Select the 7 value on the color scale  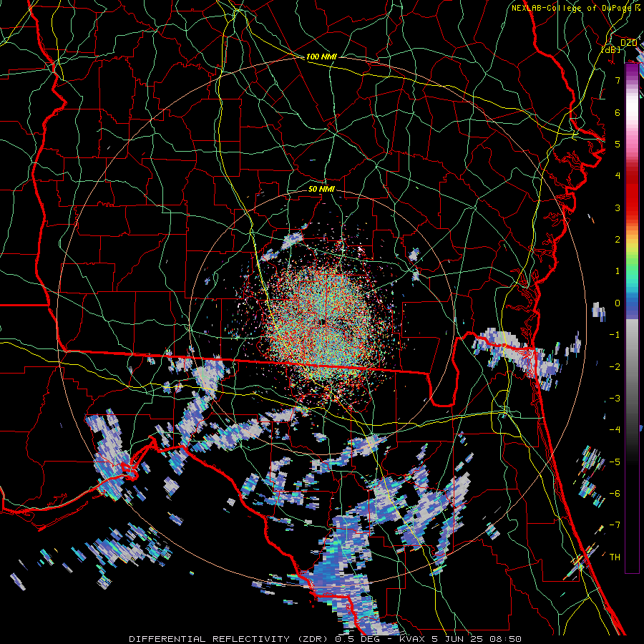click(618, 80)
